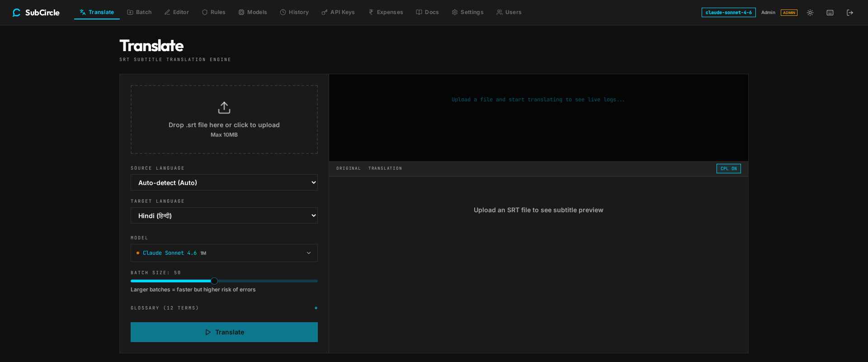Click the claude-sonnet-4-6 model badge
Image resolution: width=868 pixels, height=362 pixels.
728,13
